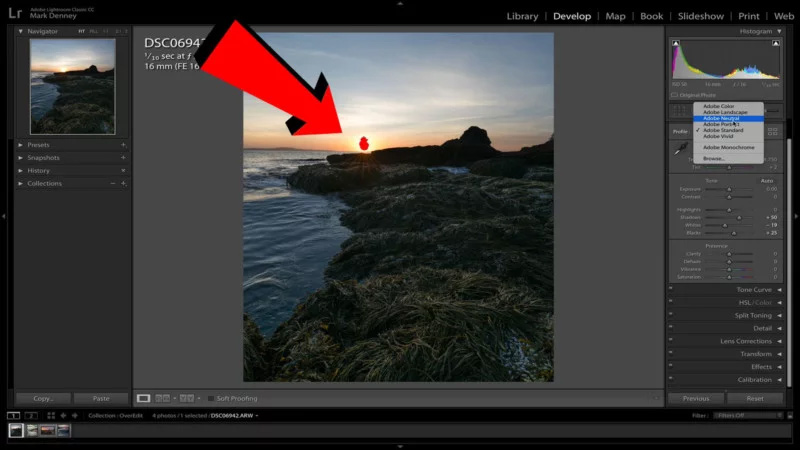Switch to grid view in filmstrip bar
The width and height of the screenshot is (800, 450).
point(51,415)
